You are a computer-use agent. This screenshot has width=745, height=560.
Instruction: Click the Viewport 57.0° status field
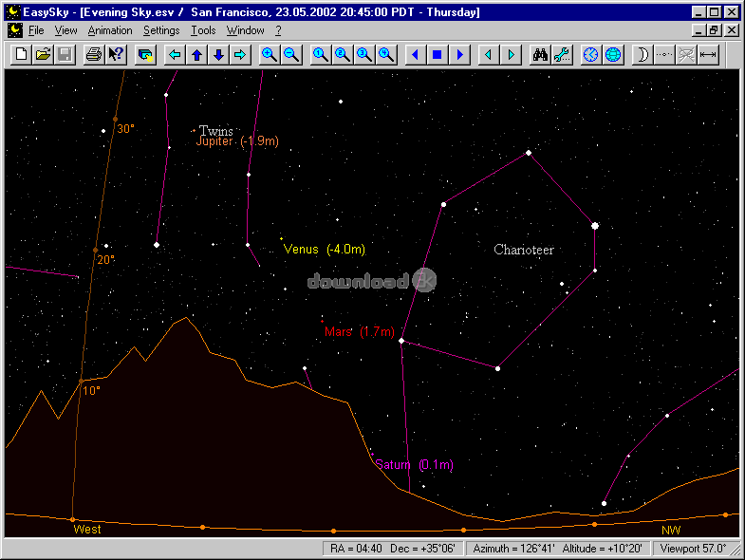click(x=693, y=549)
